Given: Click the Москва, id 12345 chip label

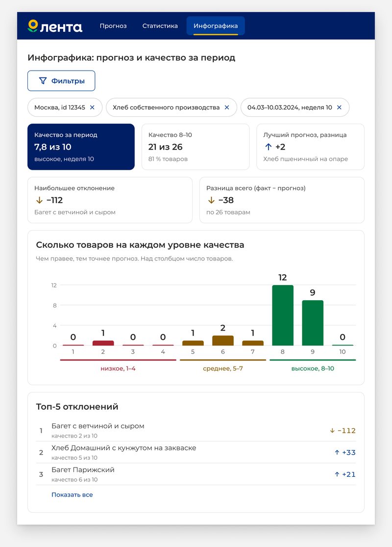Looking at the screenshot, I should (60, 107).
